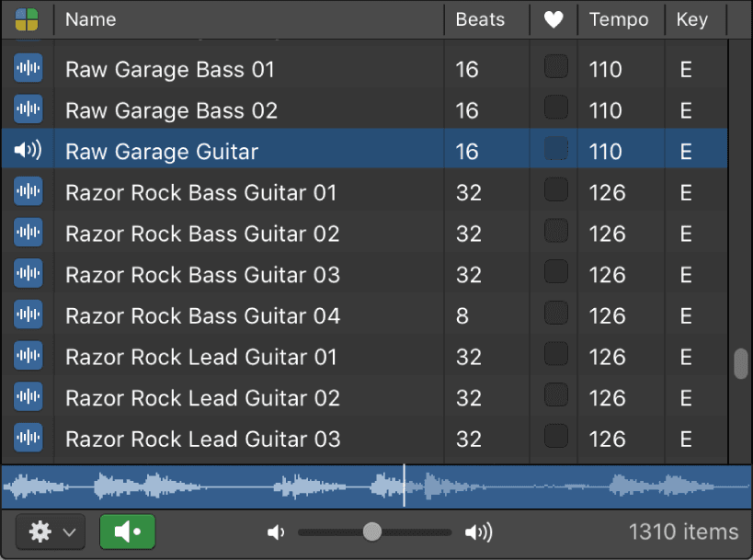Favorite Razor Rock Bass Guitar 01
Viewport: 753px width, 560px height.
click(556, 189)
